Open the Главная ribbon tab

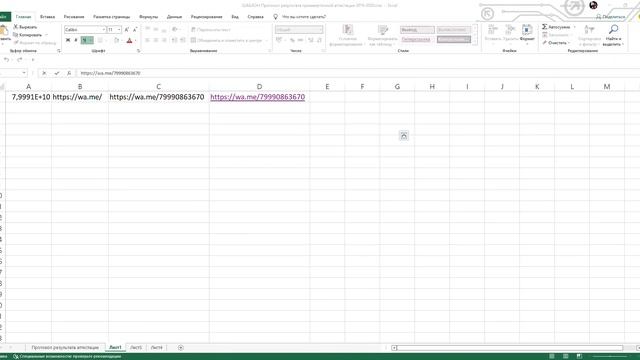(x=23, y=17)
